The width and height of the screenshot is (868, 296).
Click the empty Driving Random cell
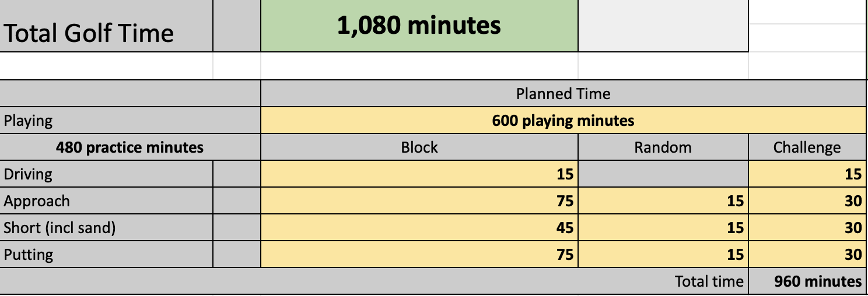coord(663,174)
